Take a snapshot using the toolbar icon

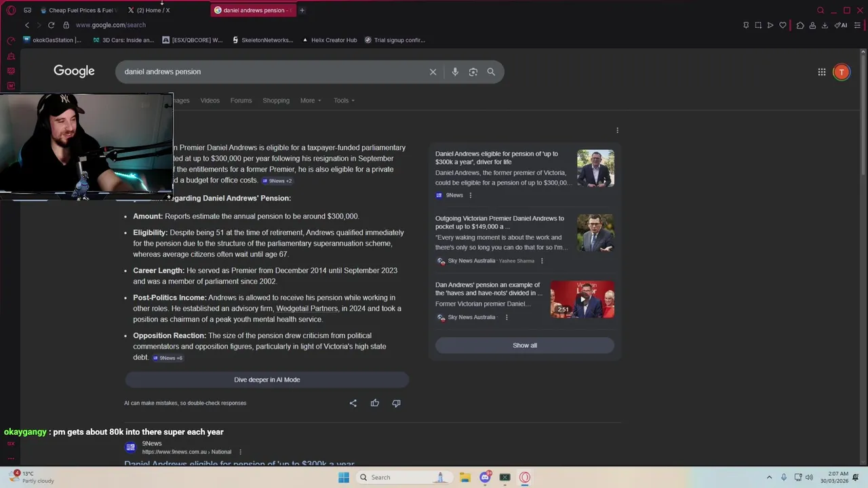[758, 25]
